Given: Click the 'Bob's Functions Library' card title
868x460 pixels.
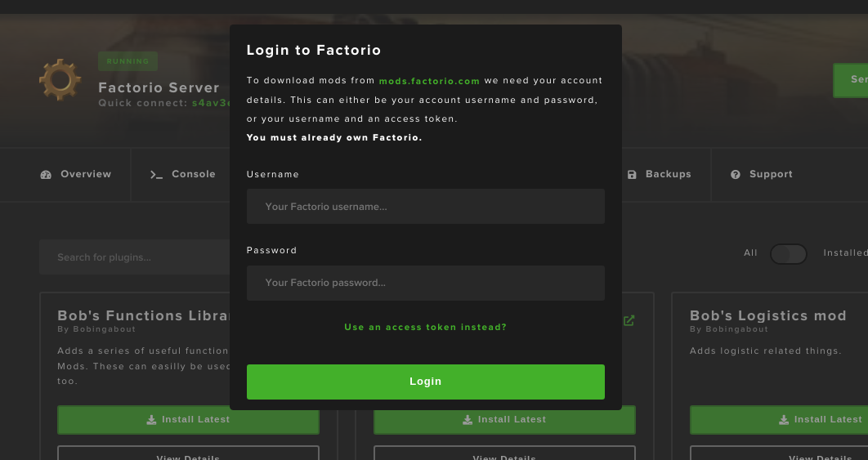Looking at the screenshot, I should pos(144,315).
